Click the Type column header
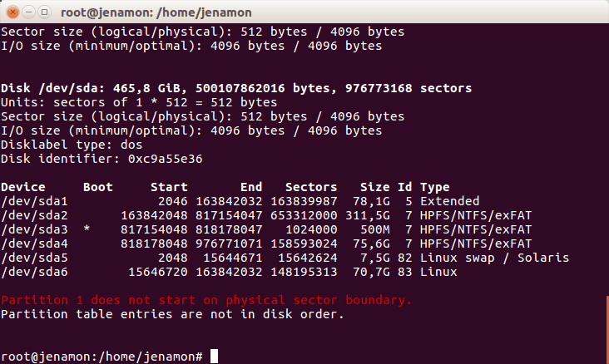The height and width of the screenshot is (364, 609). [x=434, y=187]
